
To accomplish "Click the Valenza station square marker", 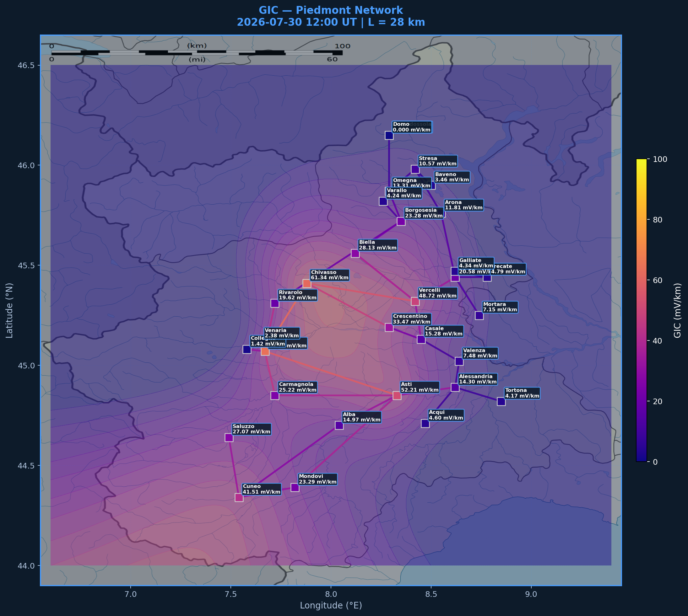I will (459, 362).
